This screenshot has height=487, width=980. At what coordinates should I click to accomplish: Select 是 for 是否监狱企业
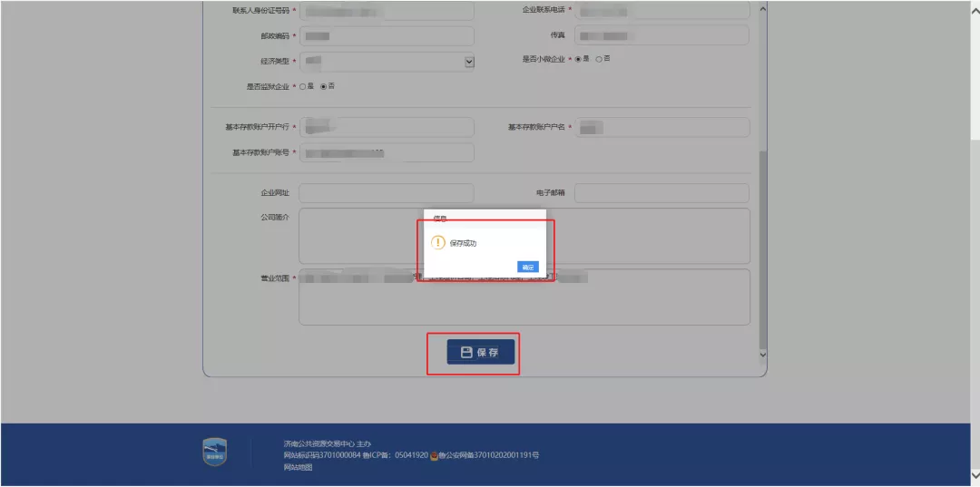pos(302,86)
